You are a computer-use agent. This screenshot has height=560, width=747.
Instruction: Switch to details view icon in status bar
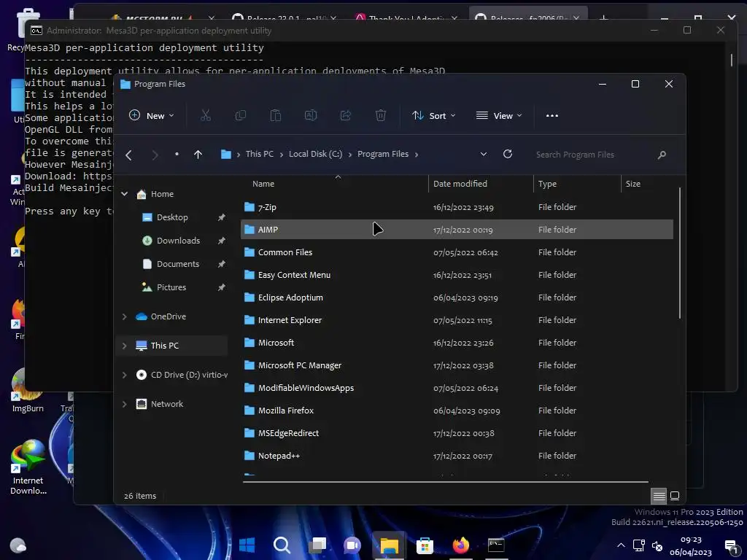click(659, 496)
